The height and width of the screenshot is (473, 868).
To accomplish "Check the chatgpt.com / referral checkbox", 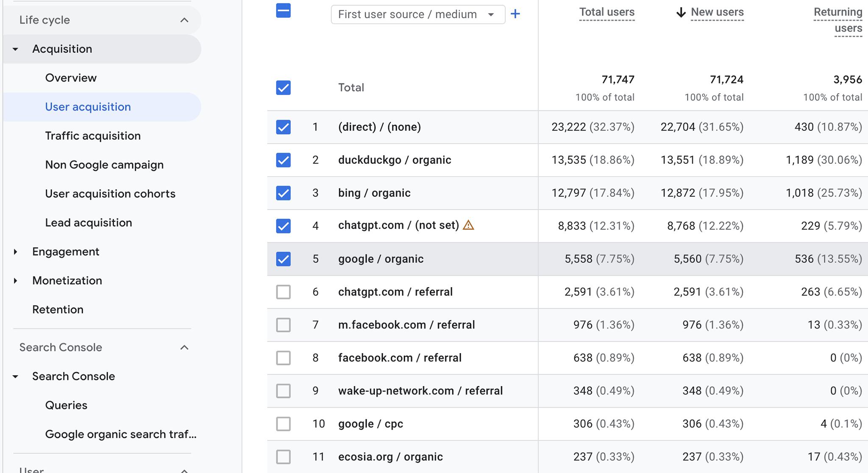I will (x=283, y=292).
